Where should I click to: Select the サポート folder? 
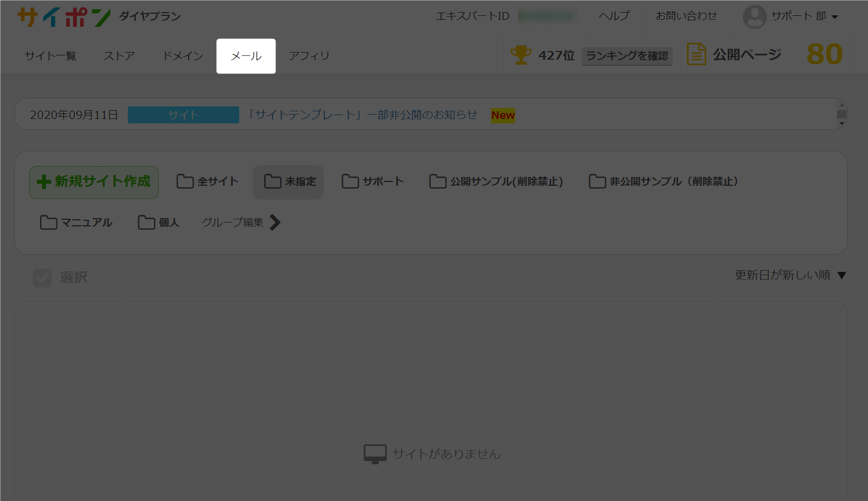coord(373,181)
